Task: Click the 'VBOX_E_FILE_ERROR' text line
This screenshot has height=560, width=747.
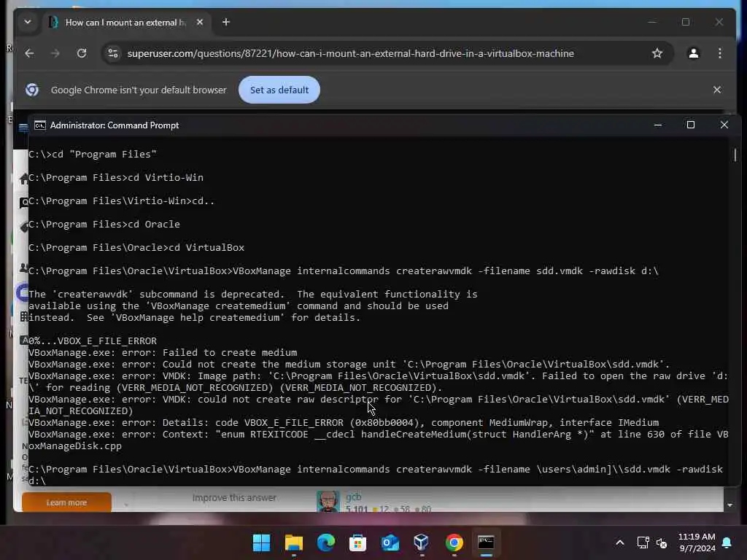Action: point(93,341)
